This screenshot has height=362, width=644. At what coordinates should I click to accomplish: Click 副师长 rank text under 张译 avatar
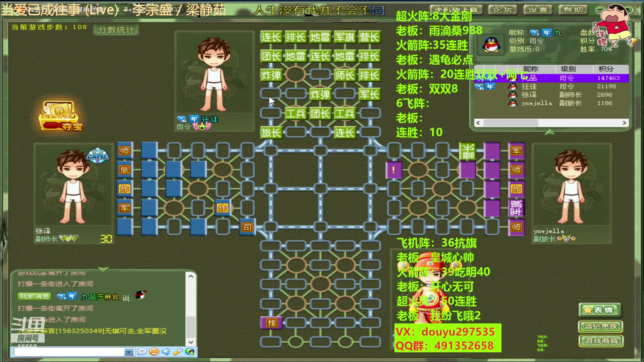point(47,239)
